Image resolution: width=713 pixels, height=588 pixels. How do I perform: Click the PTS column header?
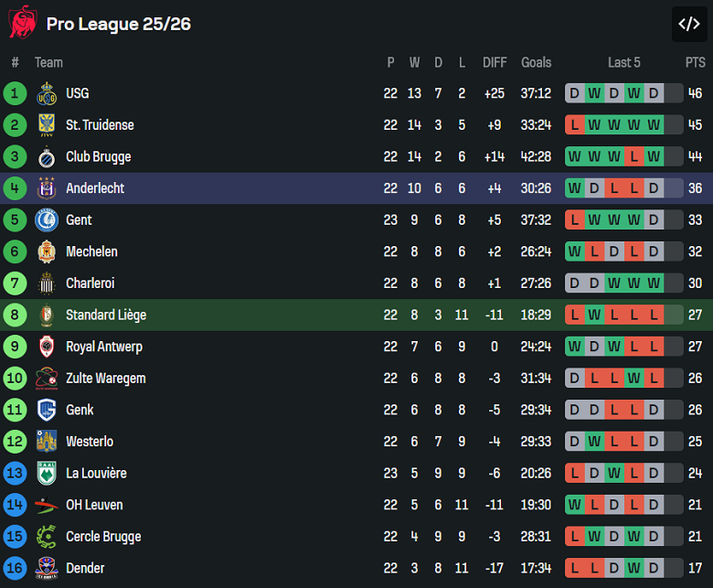tap(695, 62)
